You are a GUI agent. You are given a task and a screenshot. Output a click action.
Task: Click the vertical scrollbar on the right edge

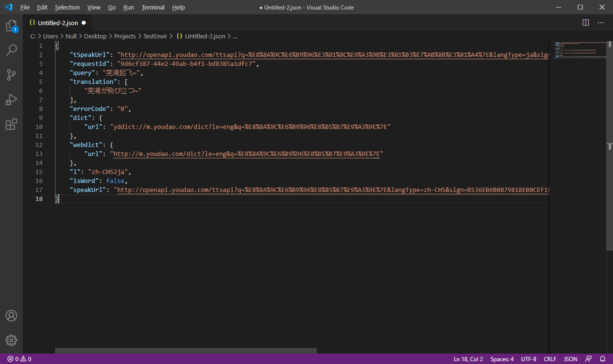tap(610, 145)
